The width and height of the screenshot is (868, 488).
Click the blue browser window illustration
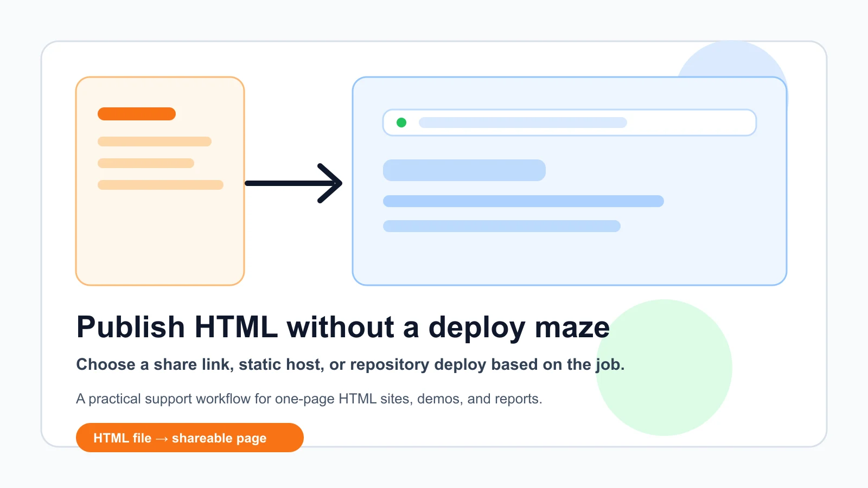tap(570, 181)
